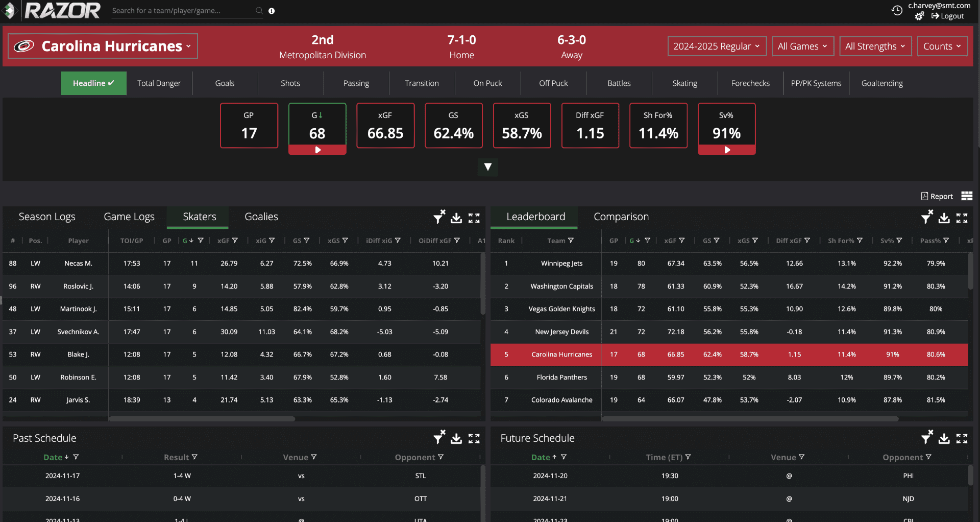This screenshot has height=522, width=980.
Task: Switch to Goaltending tab
Action: pyautogui.click(x=882, y=83)
